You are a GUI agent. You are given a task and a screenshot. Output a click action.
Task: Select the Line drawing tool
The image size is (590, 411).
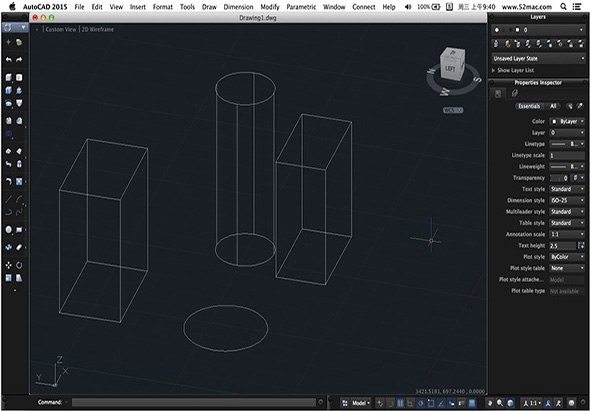click(9, 199)
